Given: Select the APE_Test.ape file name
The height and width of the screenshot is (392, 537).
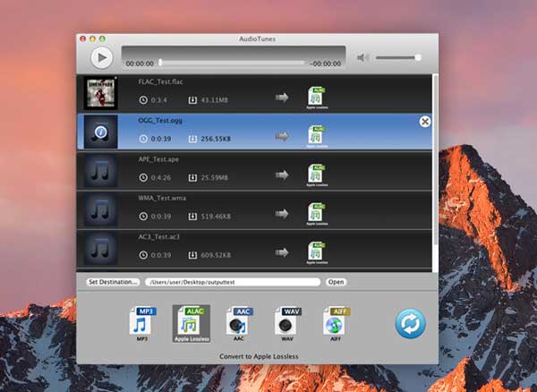Looking at the screenshot, I should click(x=158, y=159).
